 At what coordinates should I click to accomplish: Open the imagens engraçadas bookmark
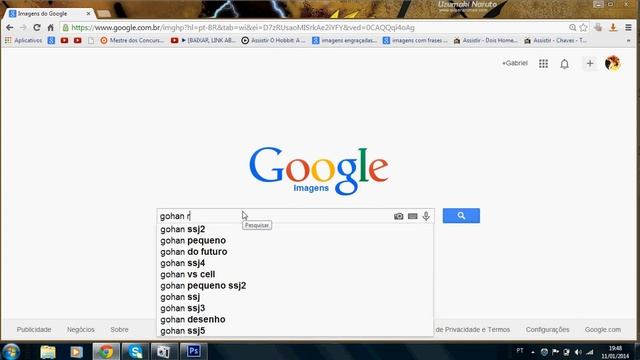(x=344, y=40)
